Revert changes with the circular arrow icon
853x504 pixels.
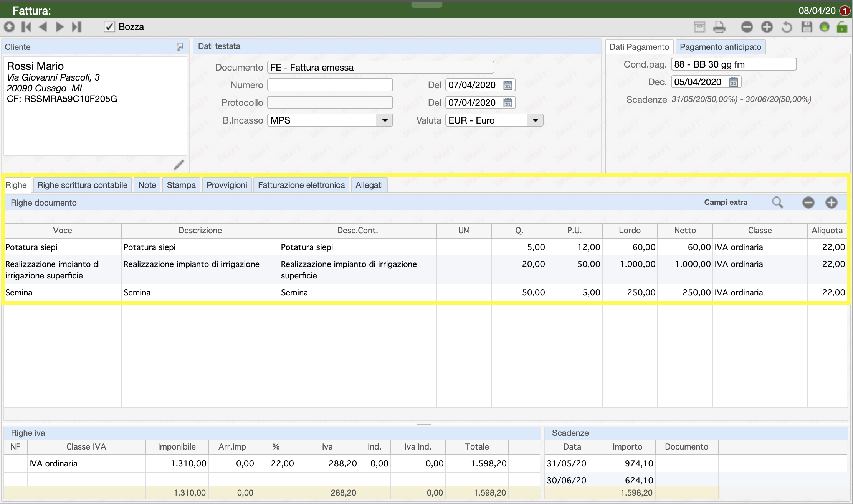pos(787,27)
